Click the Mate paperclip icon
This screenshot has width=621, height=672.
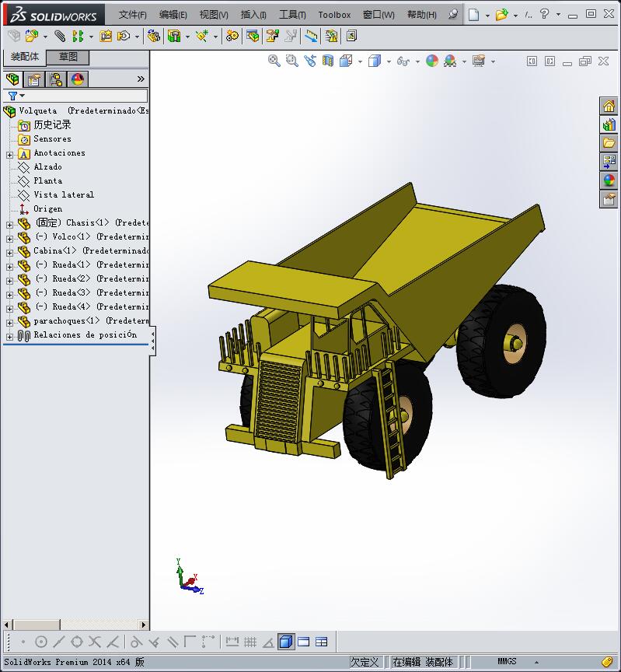[x=60, y=36]
